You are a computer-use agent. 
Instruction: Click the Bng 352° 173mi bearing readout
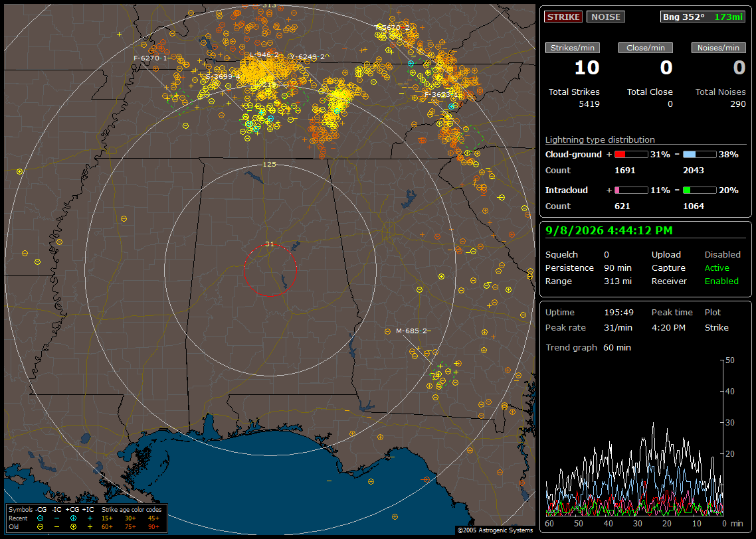(x=703, y=17)
